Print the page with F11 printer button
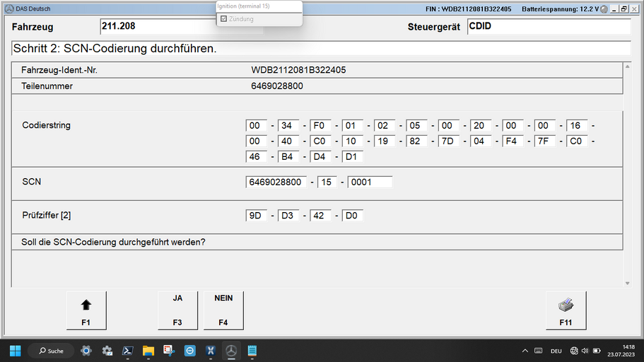 [566, 310]
